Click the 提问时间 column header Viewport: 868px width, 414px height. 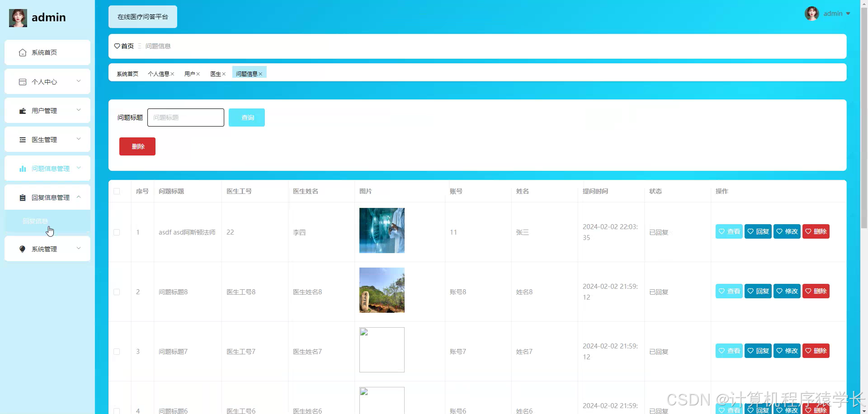595,191
